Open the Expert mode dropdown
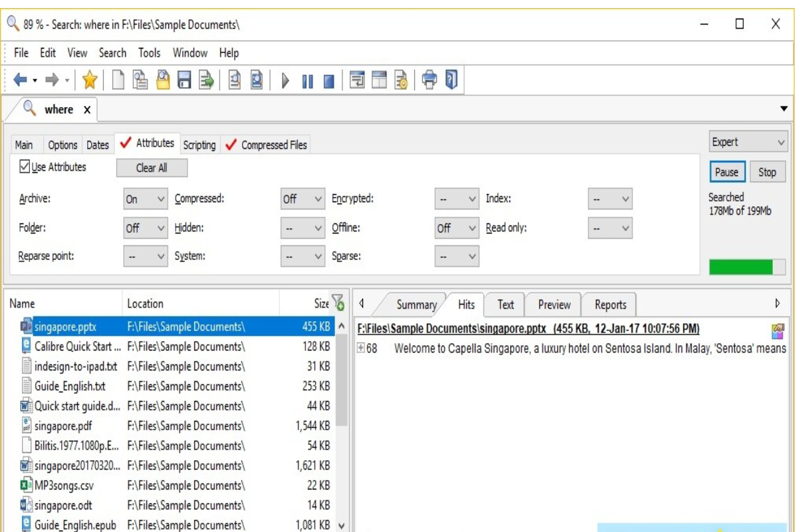This screenshot has width=798, height=532. (749, 142)
